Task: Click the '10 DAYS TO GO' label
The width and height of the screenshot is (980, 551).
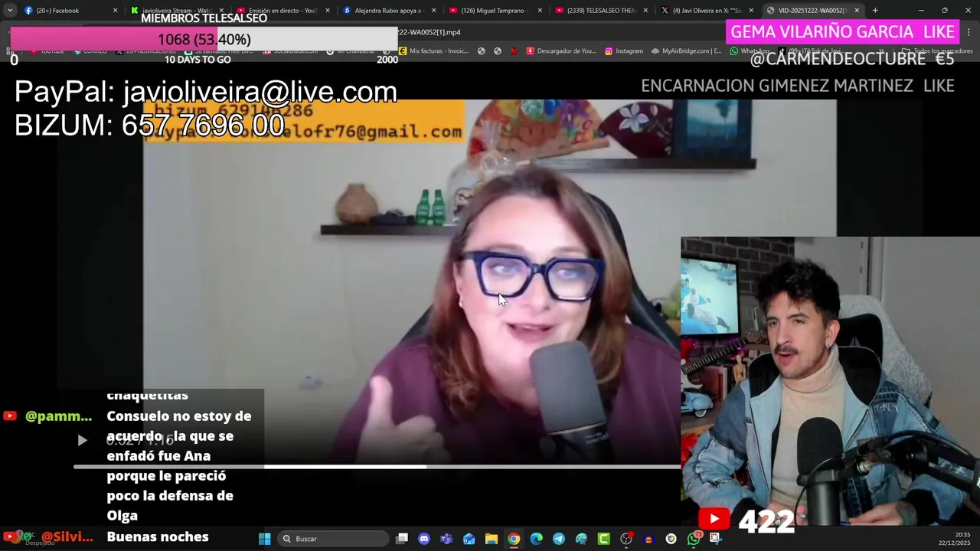Action: 198,60
